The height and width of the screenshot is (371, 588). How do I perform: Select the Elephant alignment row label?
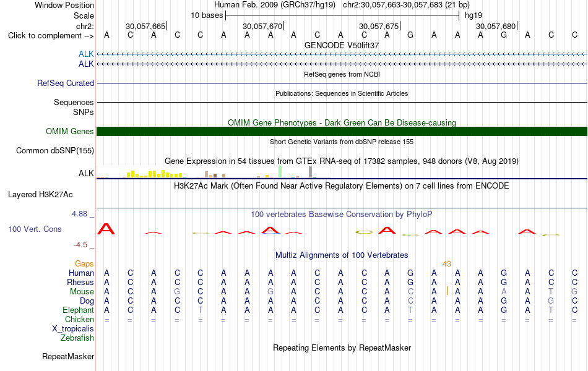click(78, 310)
